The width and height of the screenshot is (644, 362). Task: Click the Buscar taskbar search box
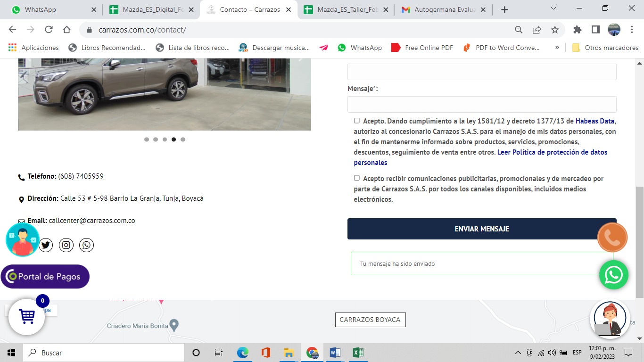pos(103,353)
